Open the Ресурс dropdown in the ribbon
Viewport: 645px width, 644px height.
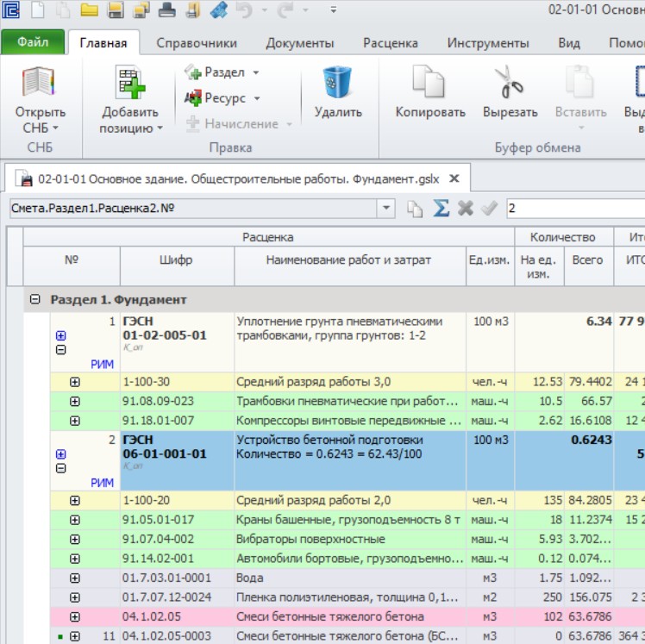click(257, 98)
